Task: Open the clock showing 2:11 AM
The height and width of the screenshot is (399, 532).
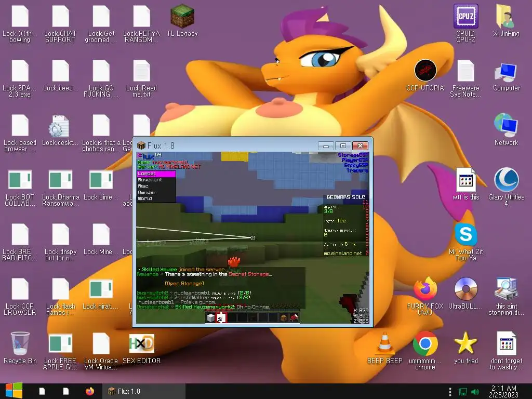Action: [x=503, y=391]
